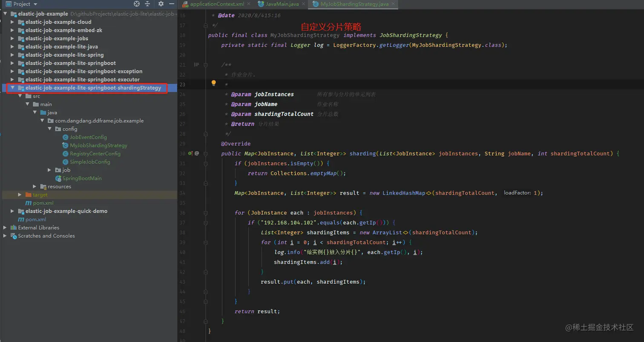Viewport: 644px width, 342px height.
Task: Expand the elastic-job-example-quick-demo module
Action: (13, 211)
